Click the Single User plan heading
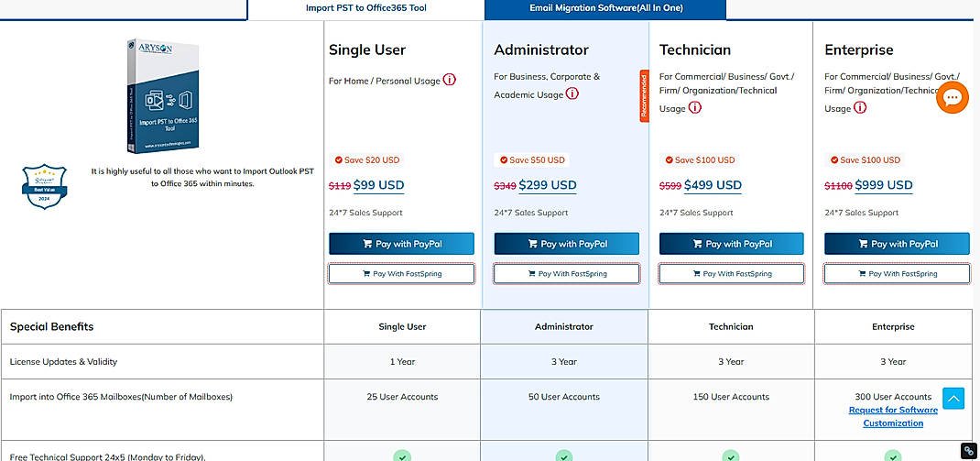 (367, 49)
